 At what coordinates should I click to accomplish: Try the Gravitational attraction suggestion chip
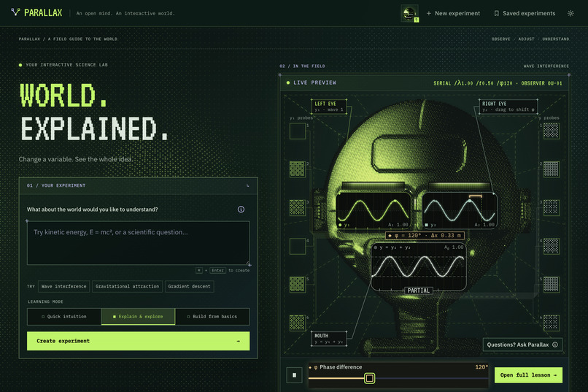point(127,286)
